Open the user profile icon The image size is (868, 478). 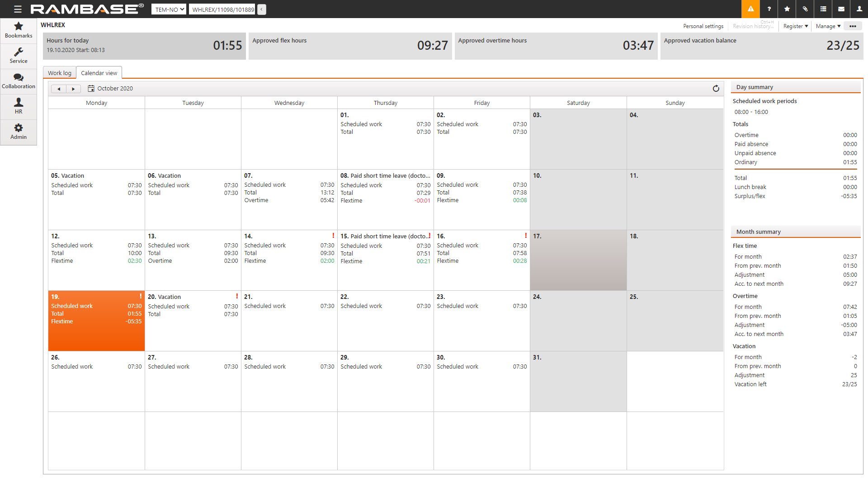[x=859, y=9]
